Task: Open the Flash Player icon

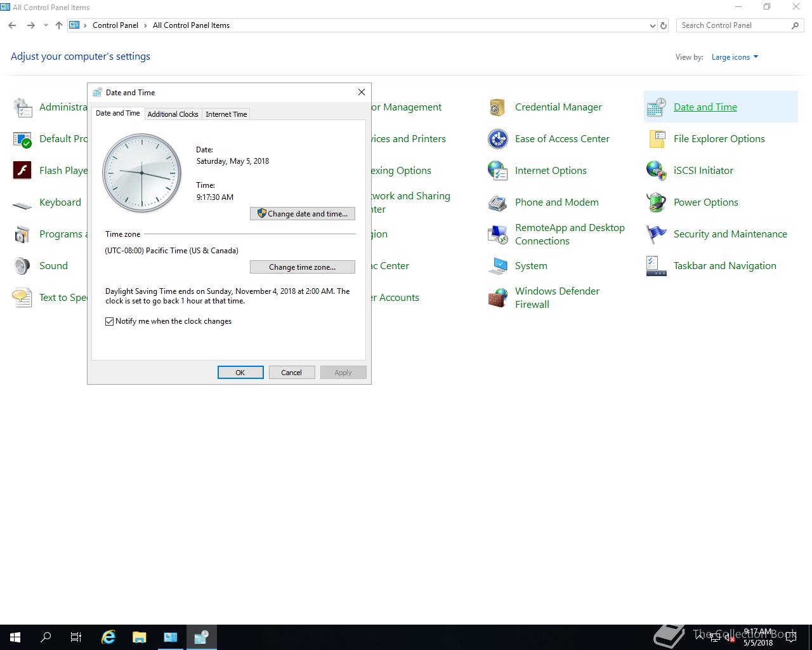Action: (x=22, y=171)
